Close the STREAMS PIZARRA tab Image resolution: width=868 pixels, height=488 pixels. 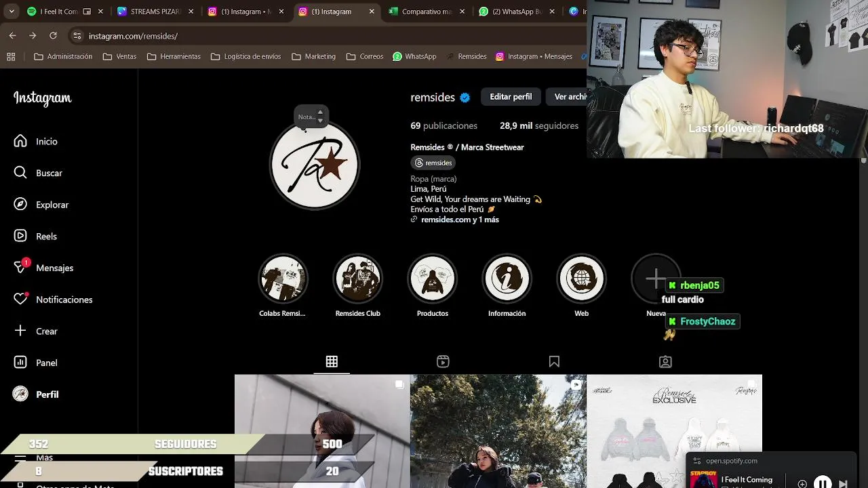pos(191,12)
